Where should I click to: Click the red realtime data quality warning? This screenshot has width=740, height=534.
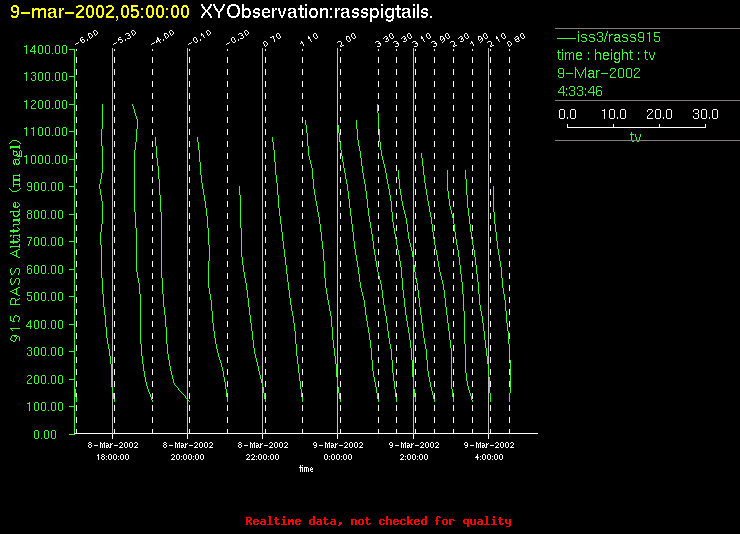pos(378,521)
